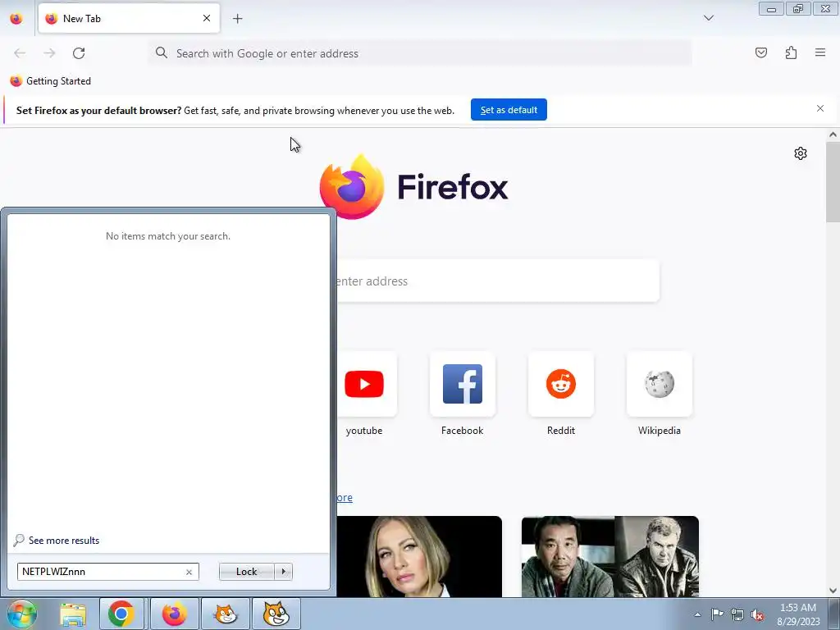Click the muted volume tray icon
The height and width of the screenshot is (630, 840).
tap(757, 615)
